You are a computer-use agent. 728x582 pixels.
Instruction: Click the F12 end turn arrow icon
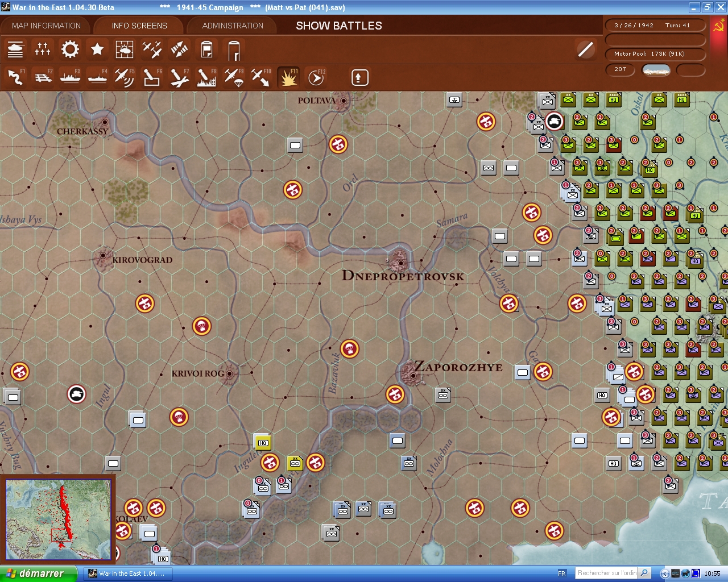pos(316,77)
